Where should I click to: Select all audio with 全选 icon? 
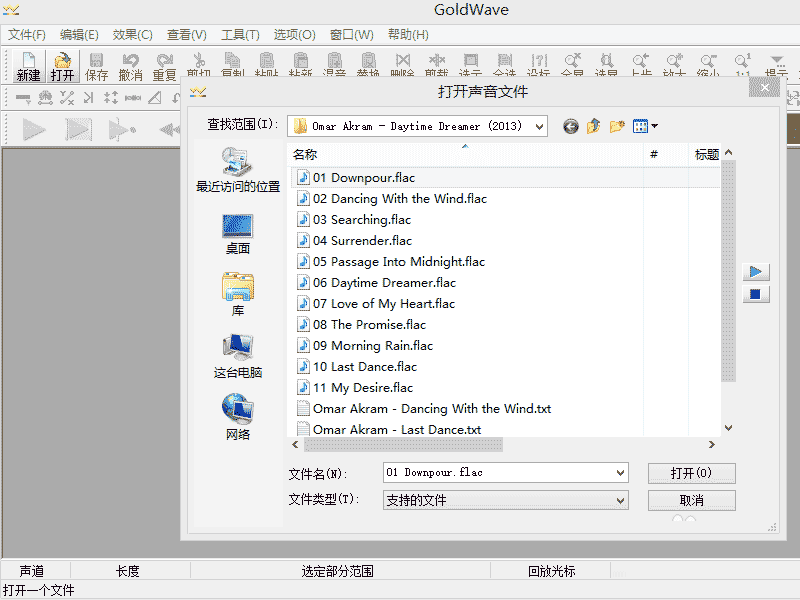pyautogui.click(x=505, y=62)
